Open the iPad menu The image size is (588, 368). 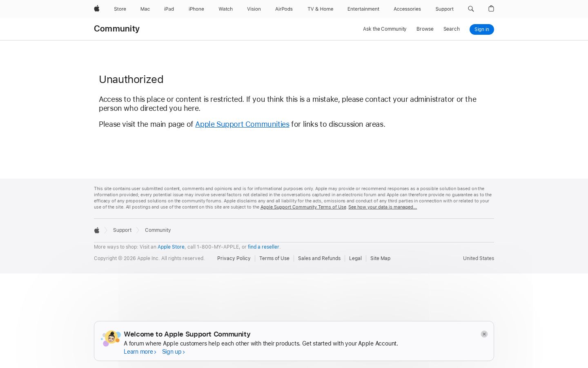click(169, 9)
